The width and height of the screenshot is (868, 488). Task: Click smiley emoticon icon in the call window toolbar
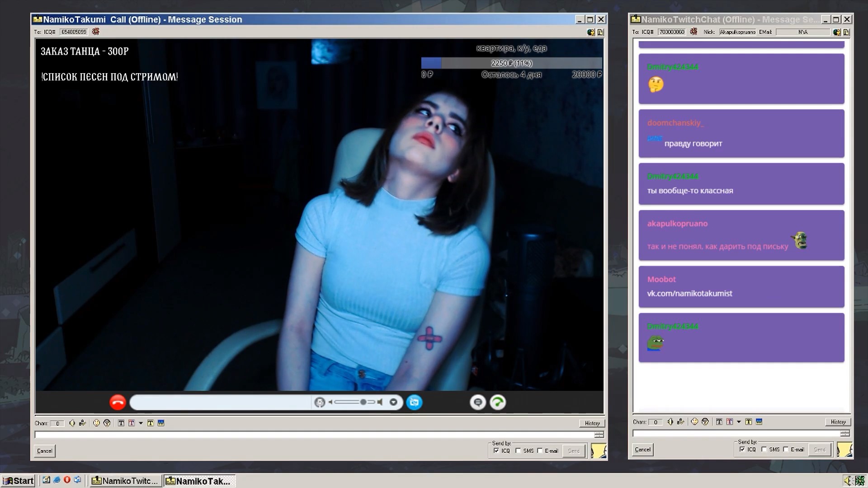point(96,423)
